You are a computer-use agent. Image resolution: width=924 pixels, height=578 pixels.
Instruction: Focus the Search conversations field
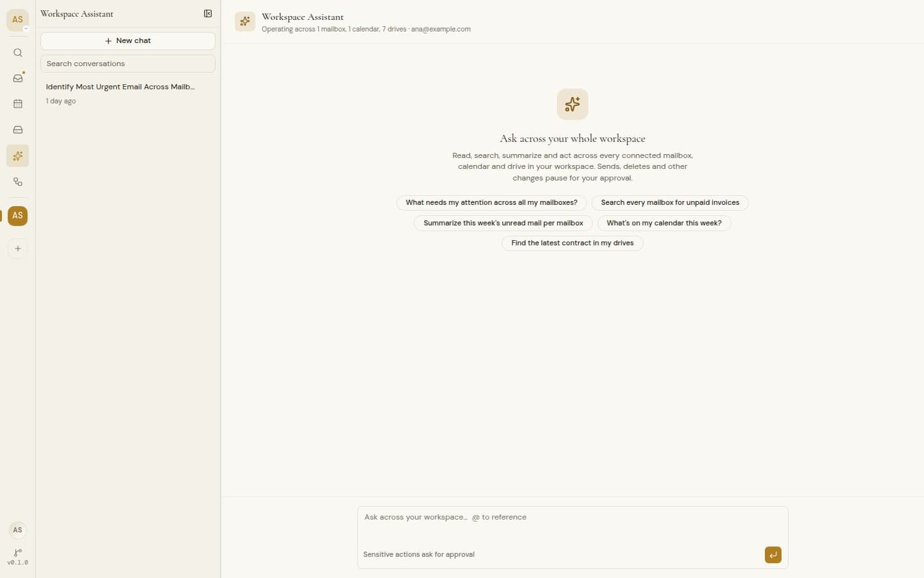[128, 64]
